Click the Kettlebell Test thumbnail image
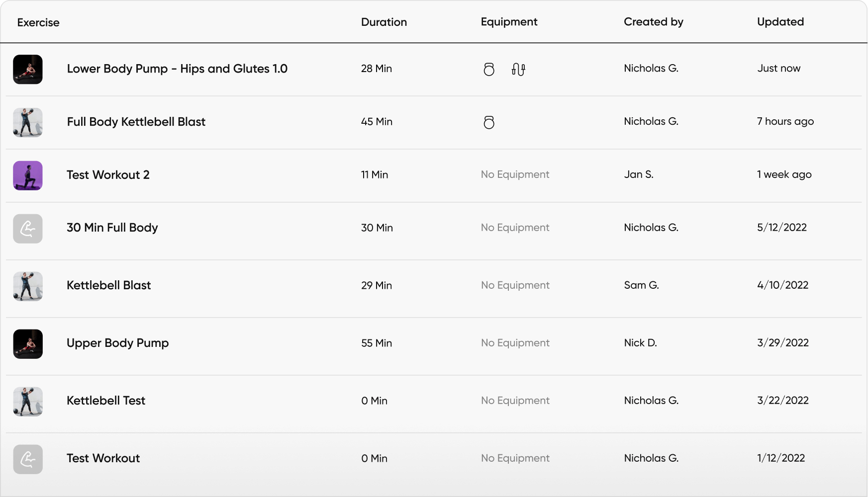The image size is (868, 497). (x=28, y=402)
